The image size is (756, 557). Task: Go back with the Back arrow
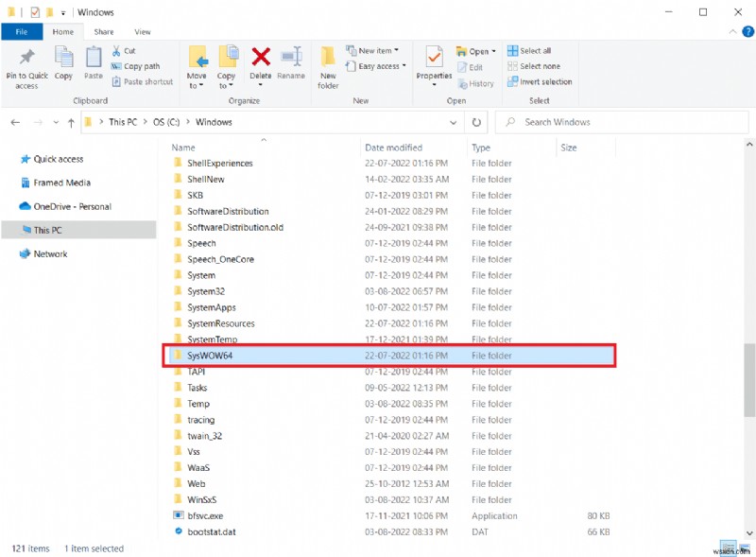(15, 122)
